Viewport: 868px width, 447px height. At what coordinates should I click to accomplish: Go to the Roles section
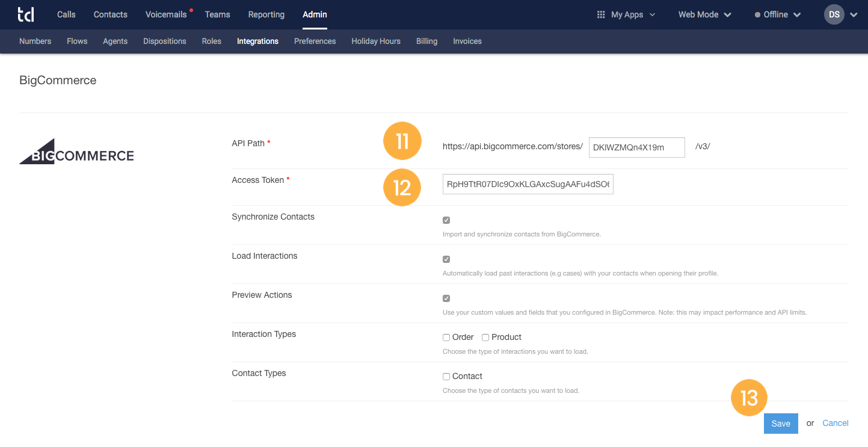tap(212, 42)
